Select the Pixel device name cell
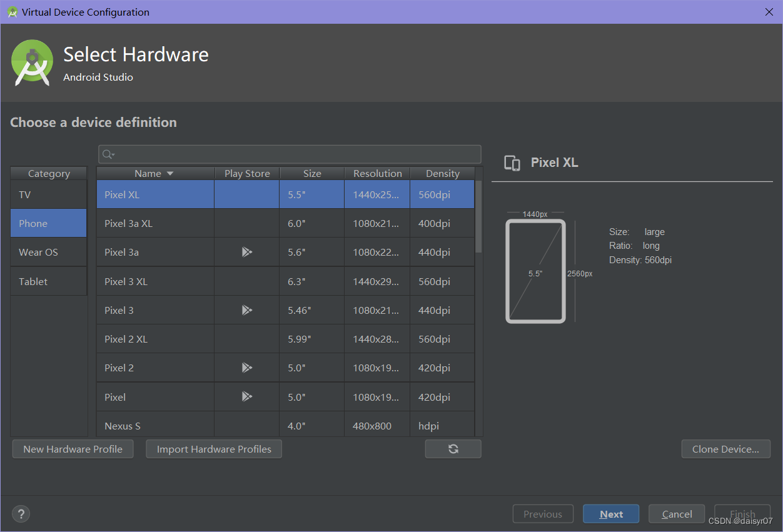The width and height of the screenshot is (783, 532). (155, 396)
